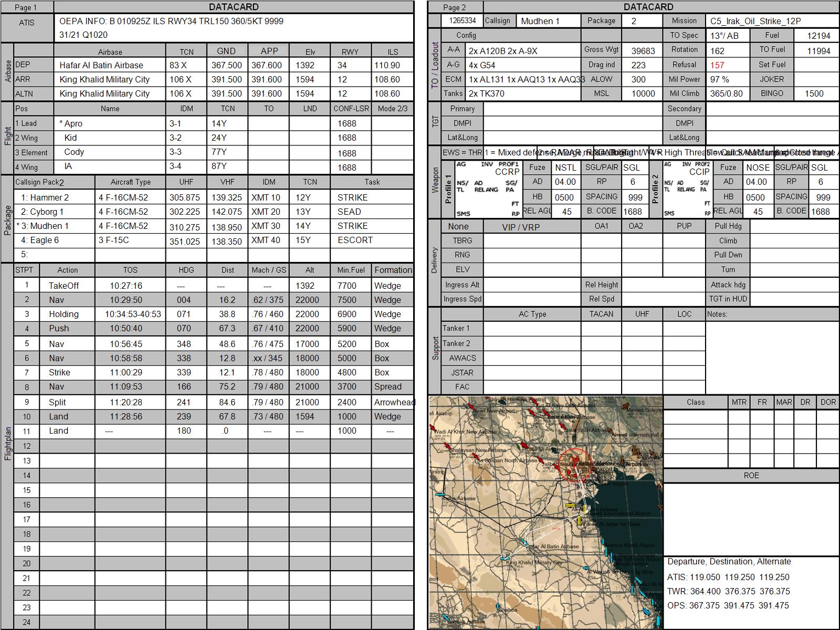The height and width of the screenshot is (630, 840).
Task: Select Mil Power value '97 %'
Action: click(720, 79)
